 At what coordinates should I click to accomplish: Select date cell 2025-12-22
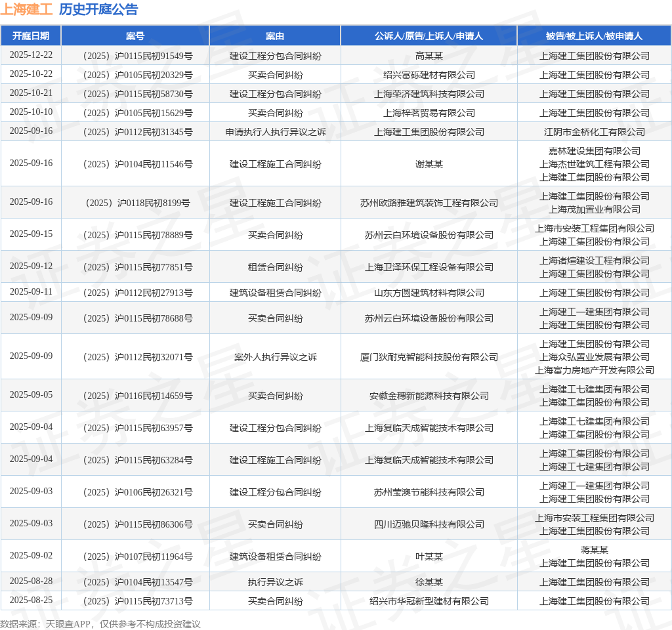click(31, 55)
